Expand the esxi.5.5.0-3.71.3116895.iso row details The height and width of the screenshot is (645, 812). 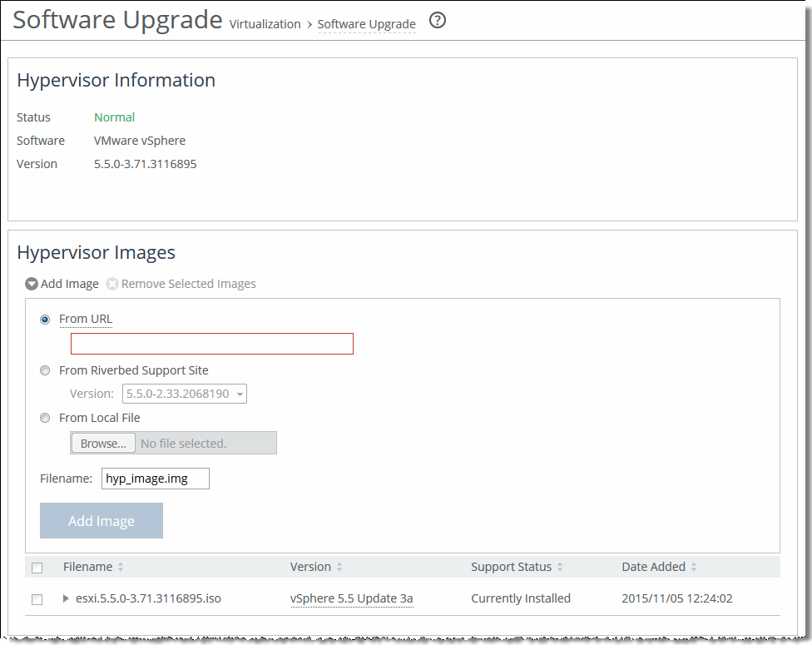[66, 598]
